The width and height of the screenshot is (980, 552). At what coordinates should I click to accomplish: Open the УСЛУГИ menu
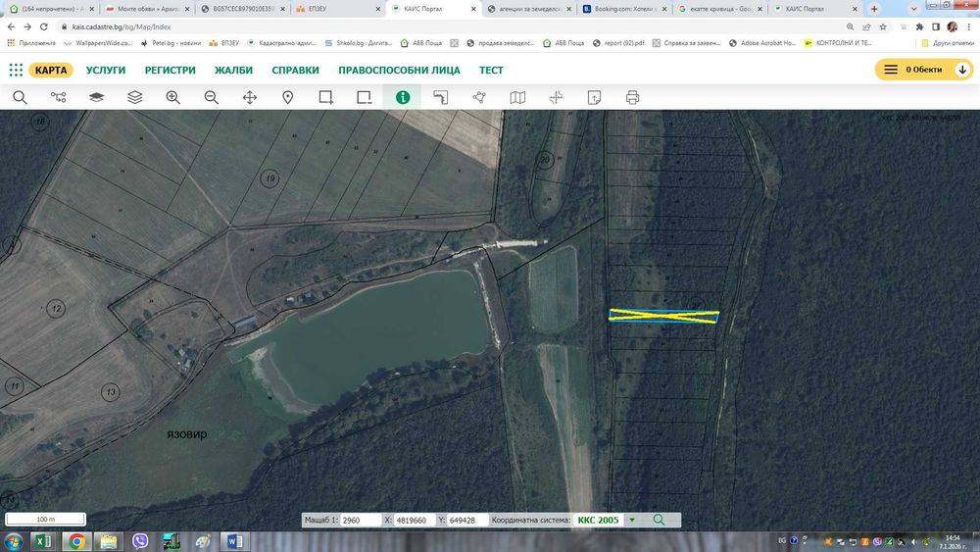click(106, 70)
